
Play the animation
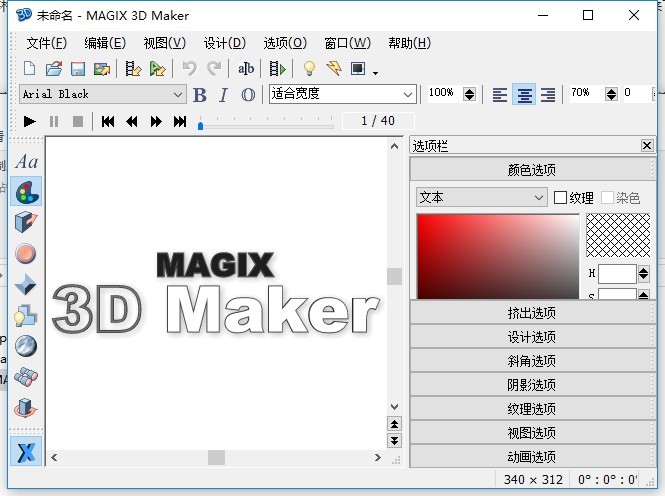pos(29,122)
